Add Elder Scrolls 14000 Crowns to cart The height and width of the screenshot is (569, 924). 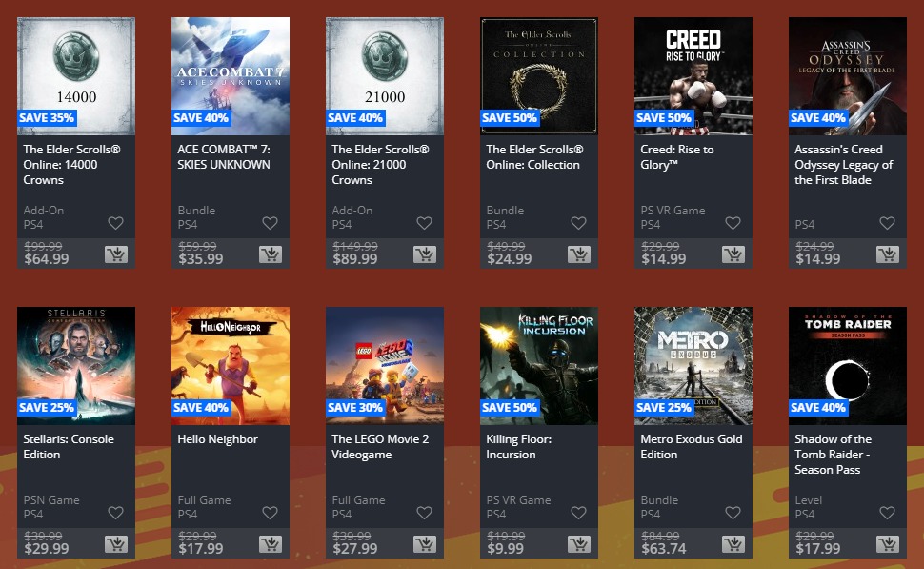[116, 254]
